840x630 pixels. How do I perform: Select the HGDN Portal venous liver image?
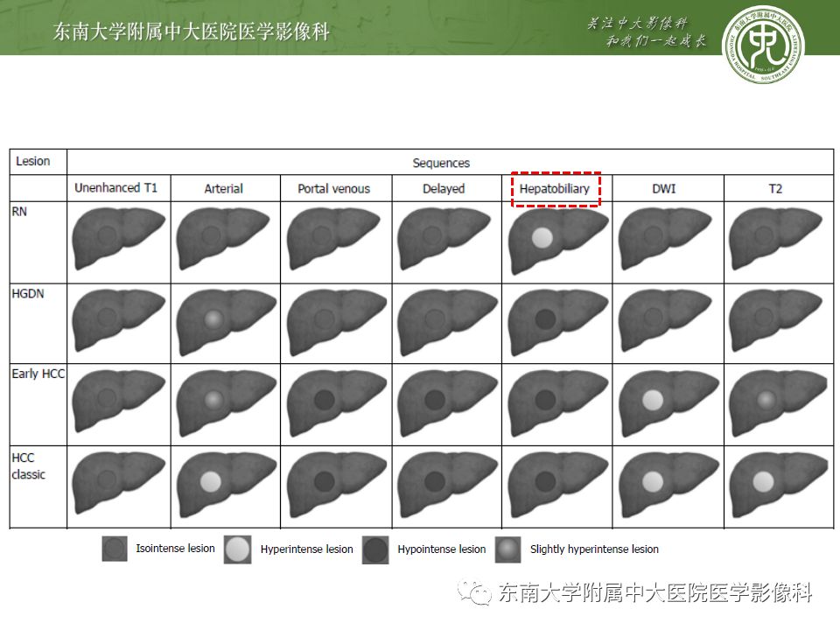(336, 323)
